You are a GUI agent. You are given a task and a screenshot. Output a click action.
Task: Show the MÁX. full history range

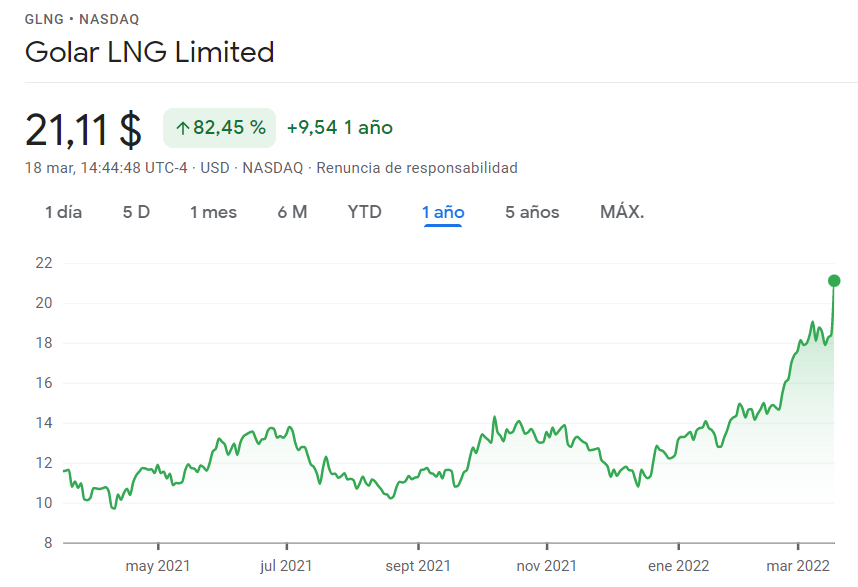pyautogui.click(x=622, y=212)
